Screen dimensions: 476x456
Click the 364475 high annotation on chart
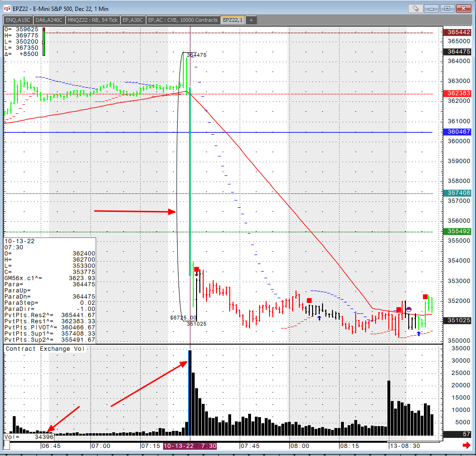click(197, 55)
